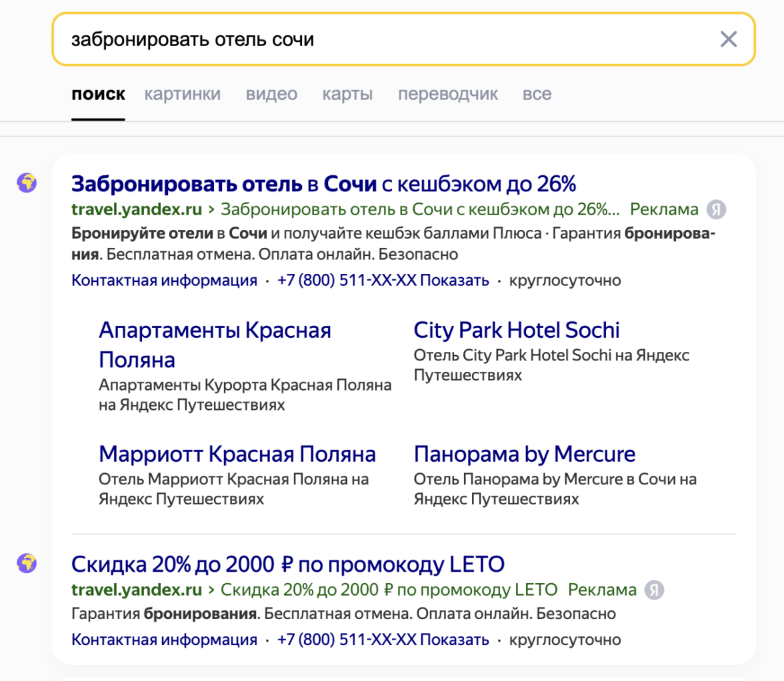Select the карты tab
Screen dimensions: 784x681
click(347, 94)
